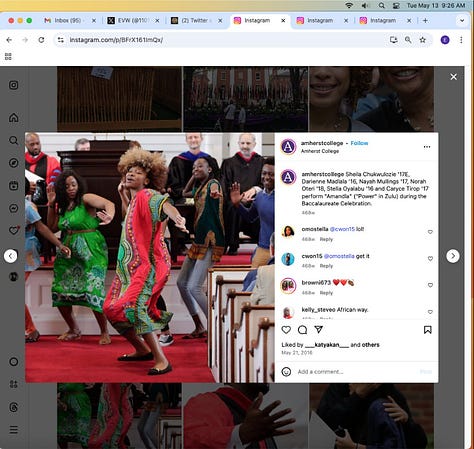474x449 pixels.
Task: Open Chrome three-dot menu
Action: coord(461,40)
